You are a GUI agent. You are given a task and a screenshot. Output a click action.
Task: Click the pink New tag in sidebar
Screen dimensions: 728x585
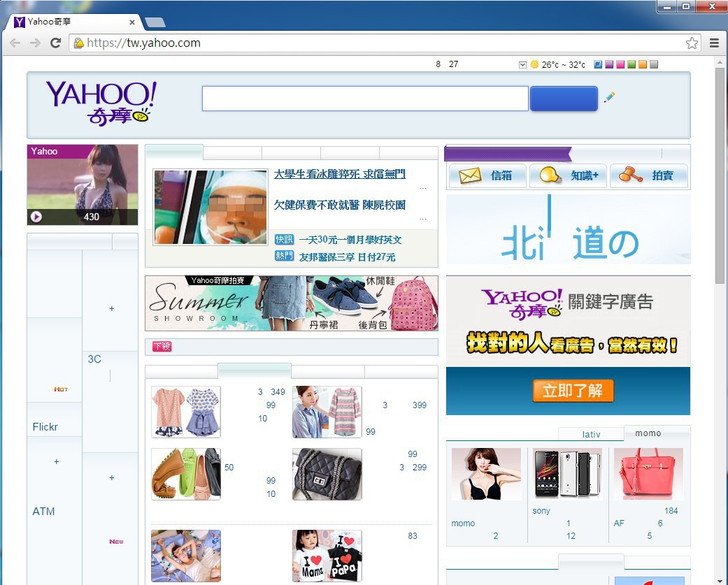117,542
